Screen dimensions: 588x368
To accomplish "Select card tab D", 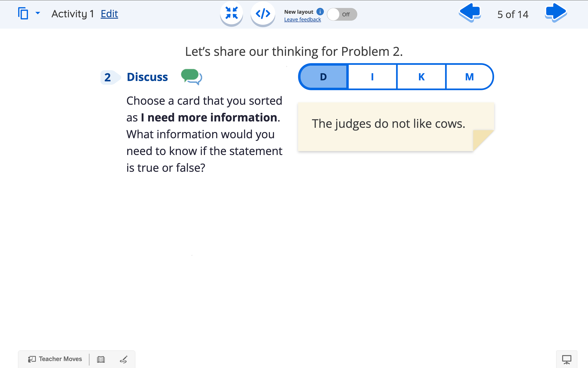I will [x=323, y=77].
